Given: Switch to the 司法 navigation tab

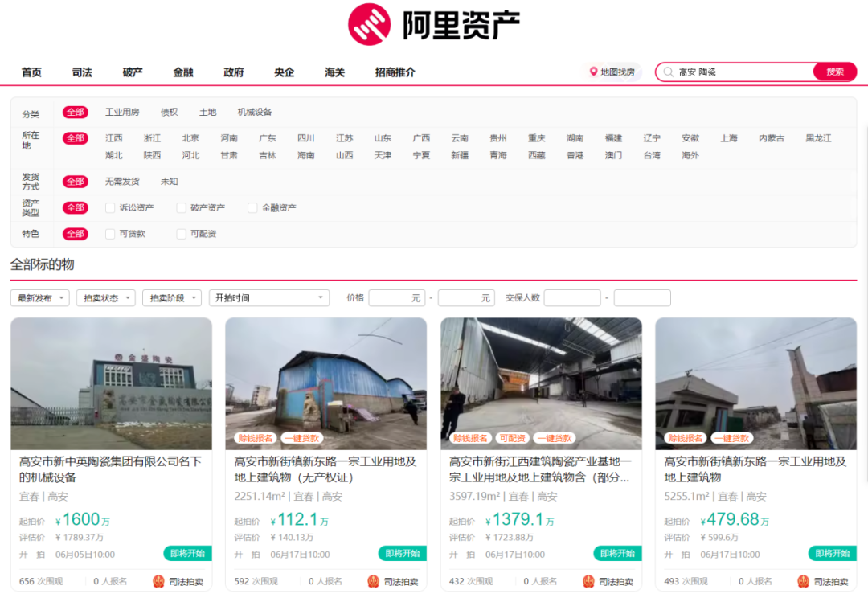Looking at the screenshot, I should tap(81, 72).
